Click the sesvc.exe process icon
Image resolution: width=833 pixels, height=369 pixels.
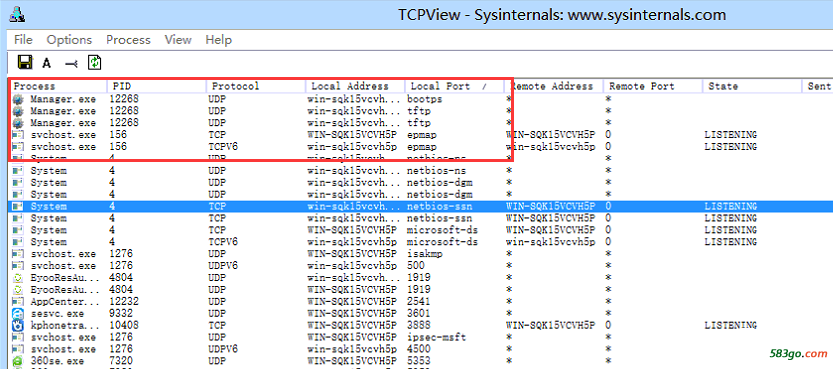(18, 313)
